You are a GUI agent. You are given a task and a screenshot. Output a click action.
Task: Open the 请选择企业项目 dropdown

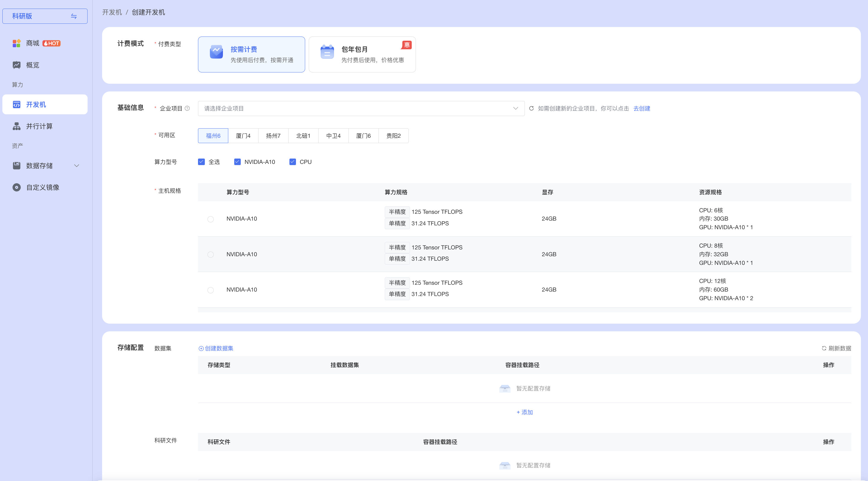(x=361, y=108)
